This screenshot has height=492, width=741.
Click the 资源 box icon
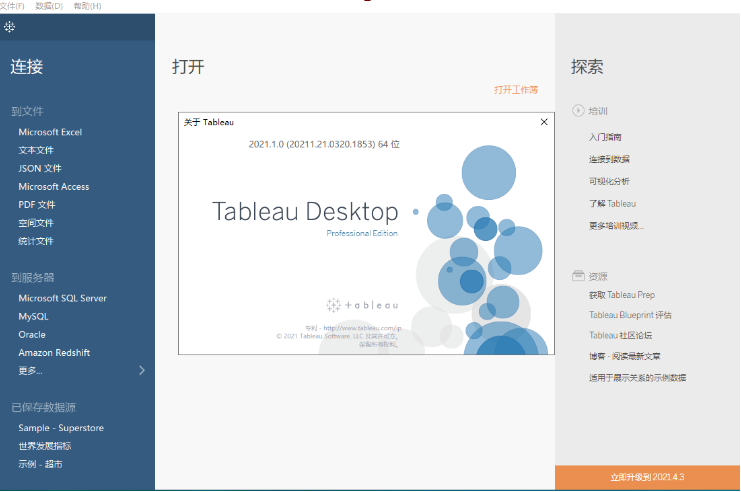tap(578, 276)
